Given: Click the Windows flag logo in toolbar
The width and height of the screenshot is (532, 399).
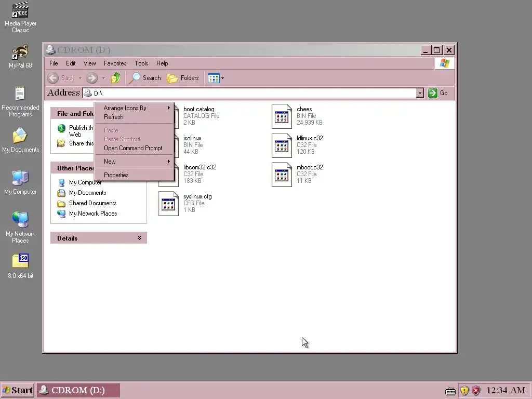Looking at the screenshot, I should [445, 63].
